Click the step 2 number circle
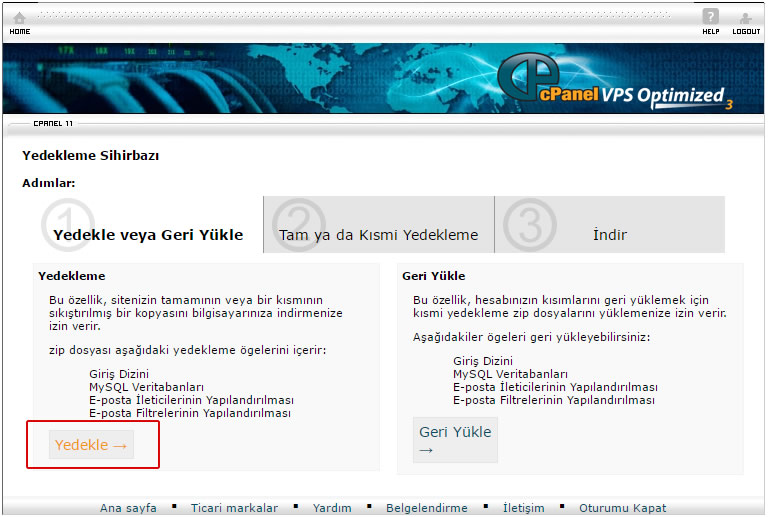This screenshot has width=768, height=517. 299,224
